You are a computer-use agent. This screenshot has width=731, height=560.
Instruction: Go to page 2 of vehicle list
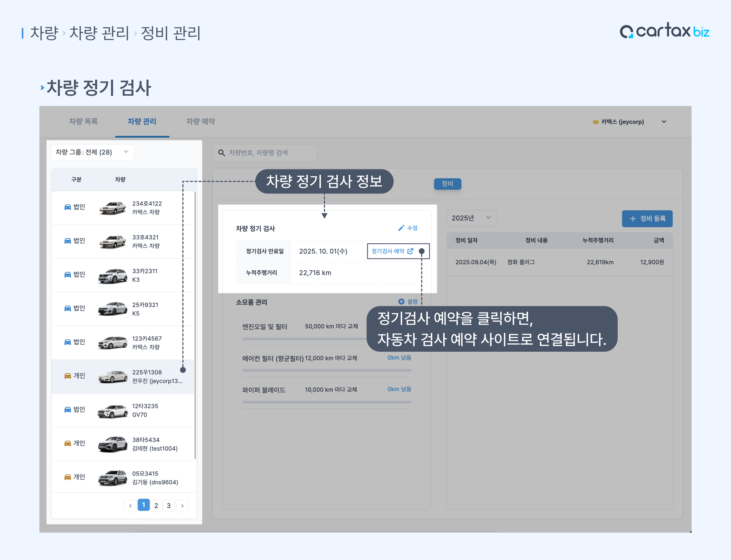point(156,506)
